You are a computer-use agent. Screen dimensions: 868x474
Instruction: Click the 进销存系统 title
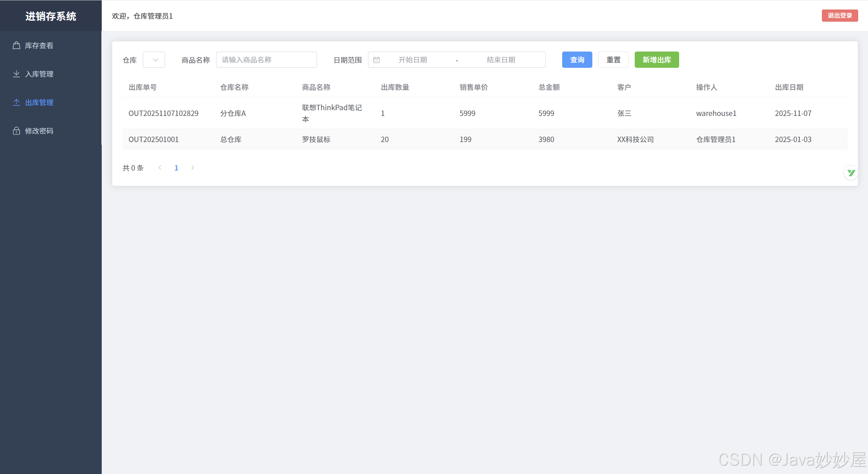coord(51,16)
